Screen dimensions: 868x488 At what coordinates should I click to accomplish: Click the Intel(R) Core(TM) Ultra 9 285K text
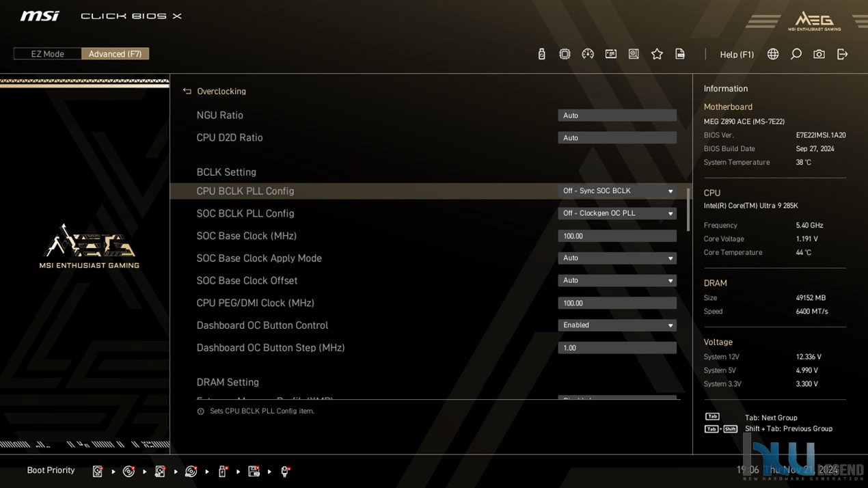pos(751,206)
